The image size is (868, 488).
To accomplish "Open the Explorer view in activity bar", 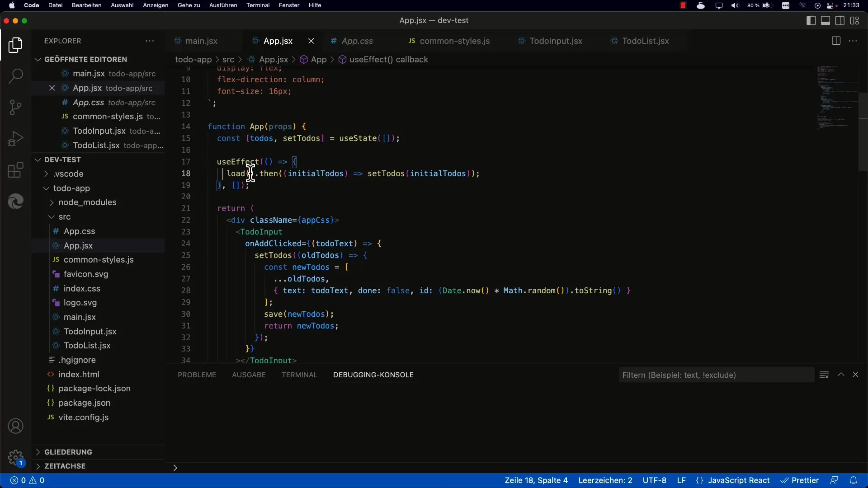I will point(15,45).
